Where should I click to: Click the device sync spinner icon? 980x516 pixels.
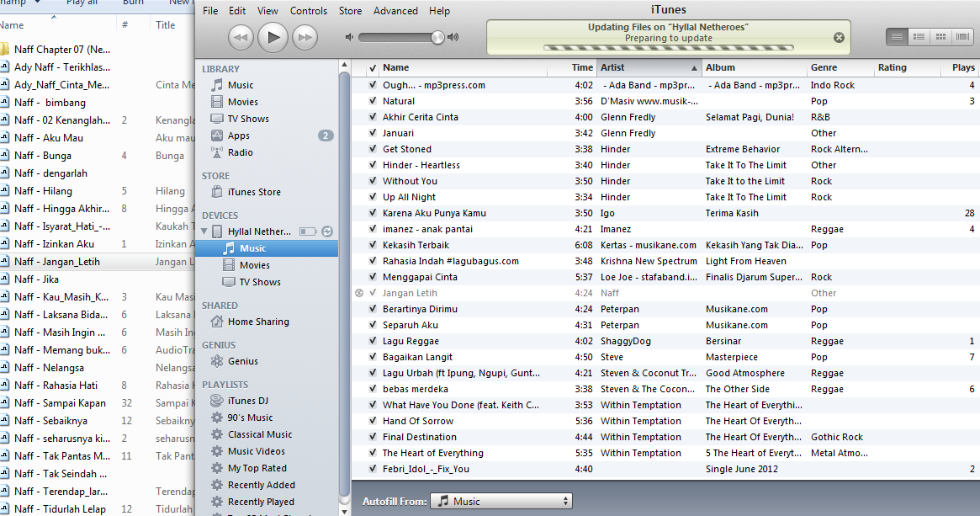(327, 231)
